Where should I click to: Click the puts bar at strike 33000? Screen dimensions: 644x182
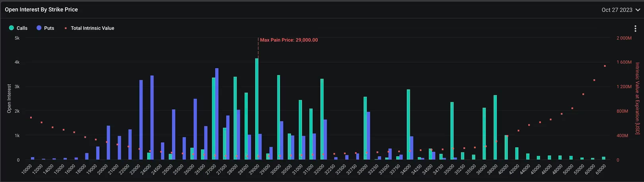pyautogui.click(x=368, y=136)
